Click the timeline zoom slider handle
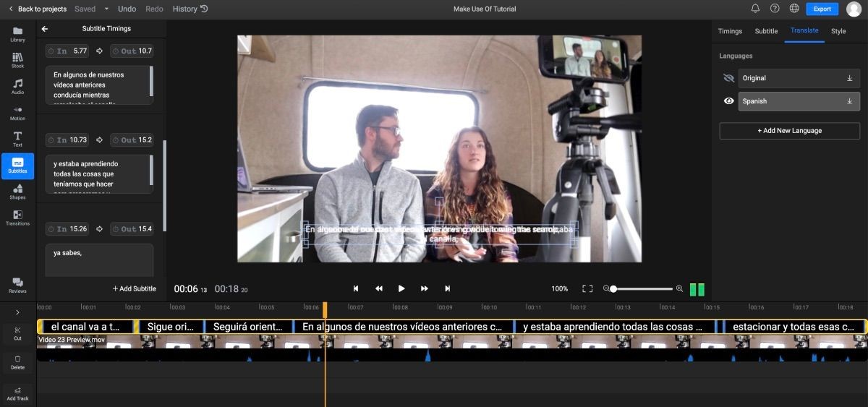Viewport: 868px width, 407px height. point(613,288)
